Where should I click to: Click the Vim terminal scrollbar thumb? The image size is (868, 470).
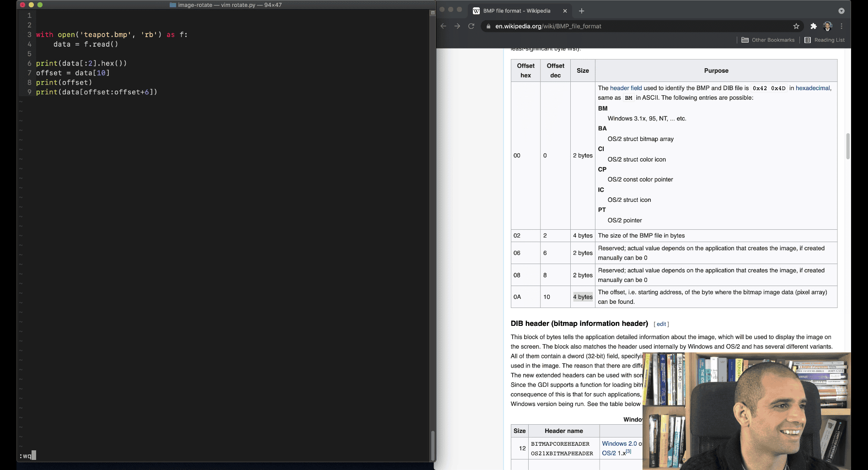coord(432,445)
